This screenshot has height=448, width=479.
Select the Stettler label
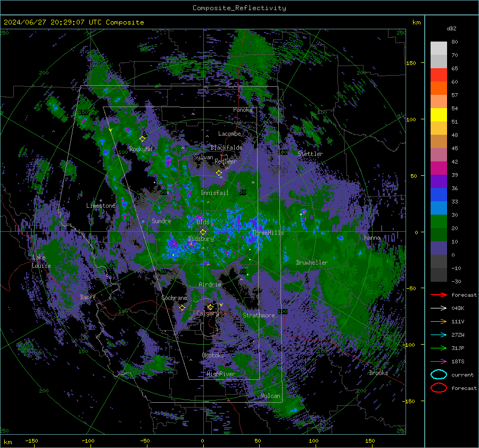point(310,154)
